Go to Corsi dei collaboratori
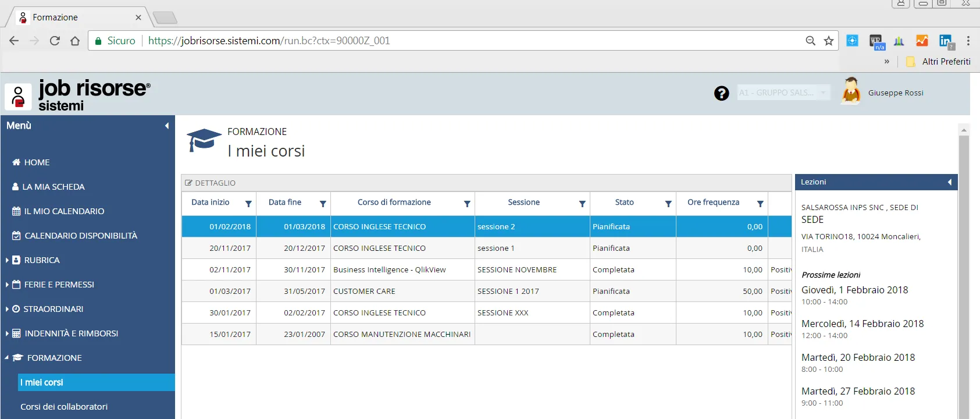 (x=64, y=407)
